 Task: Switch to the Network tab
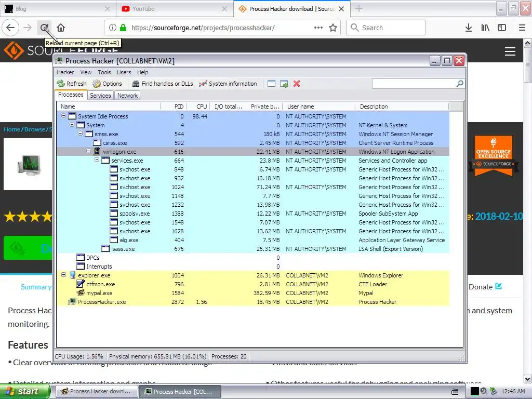(128, 96)
